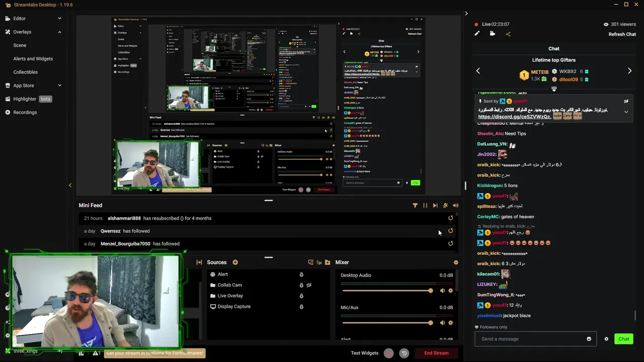This screenshot has height=362, width=644.
Task: Click Refresh Chat
Action: pos(622,34)
